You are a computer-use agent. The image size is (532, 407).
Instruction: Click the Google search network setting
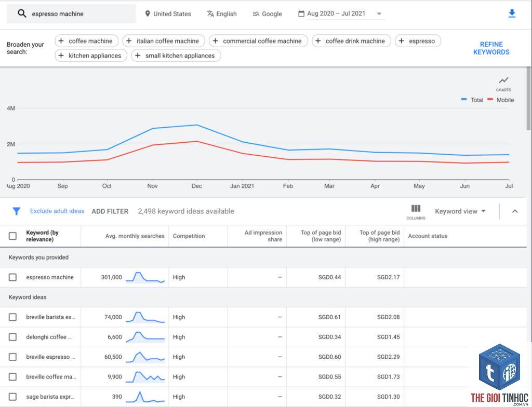click(x=268, y=14)
